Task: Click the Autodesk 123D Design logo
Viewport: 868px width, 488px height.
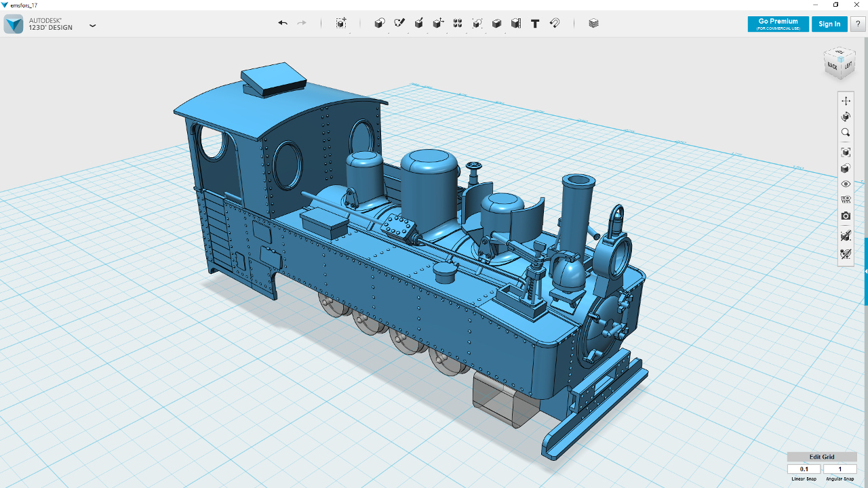Action: tap(14, 24)
